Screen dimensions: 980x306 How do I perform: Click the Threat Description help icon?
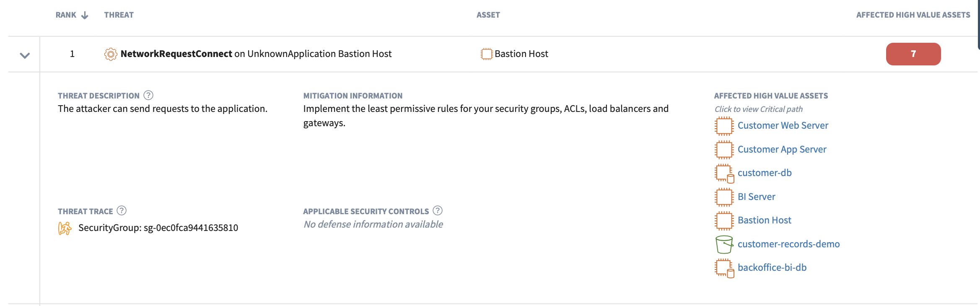pos(148,95)
